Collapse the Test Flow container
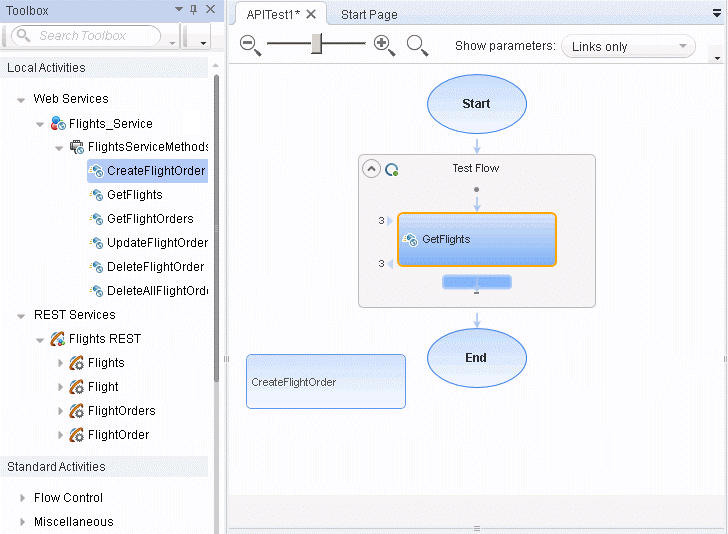The width and height of the screenshot is (728, 534). click(371, 169)
